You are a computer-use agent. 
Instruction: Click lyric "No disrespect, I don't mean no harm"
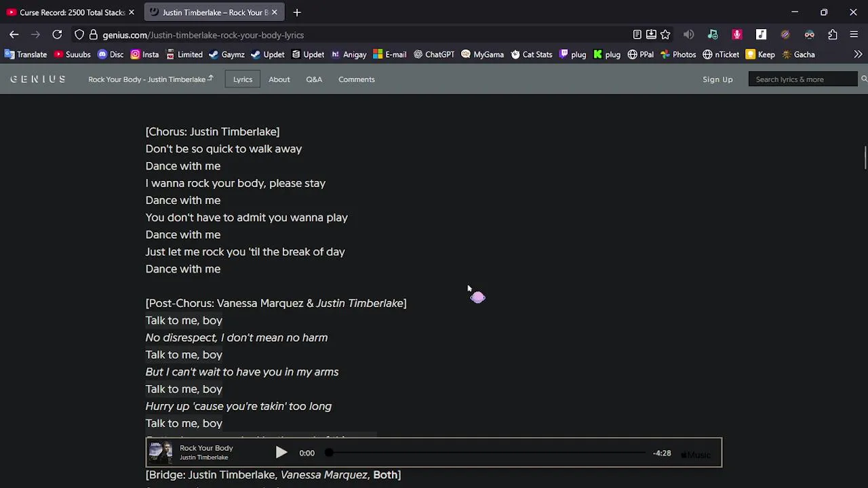point(237,338)
